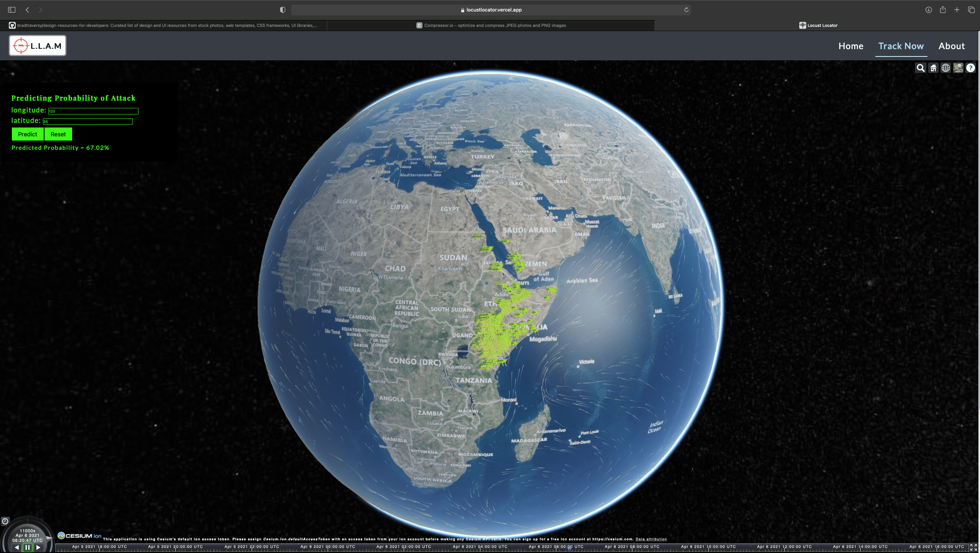Open the navigation help question-mark icon
Screen dimensions: 980x553
tap(970, 68)
